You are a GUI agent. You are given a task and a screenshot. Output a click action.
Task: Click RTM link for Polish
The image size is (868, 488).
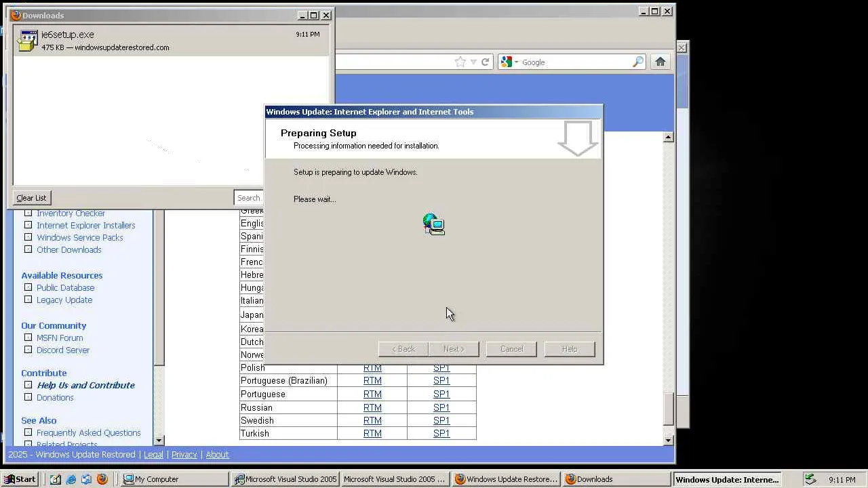coord(372,368)
